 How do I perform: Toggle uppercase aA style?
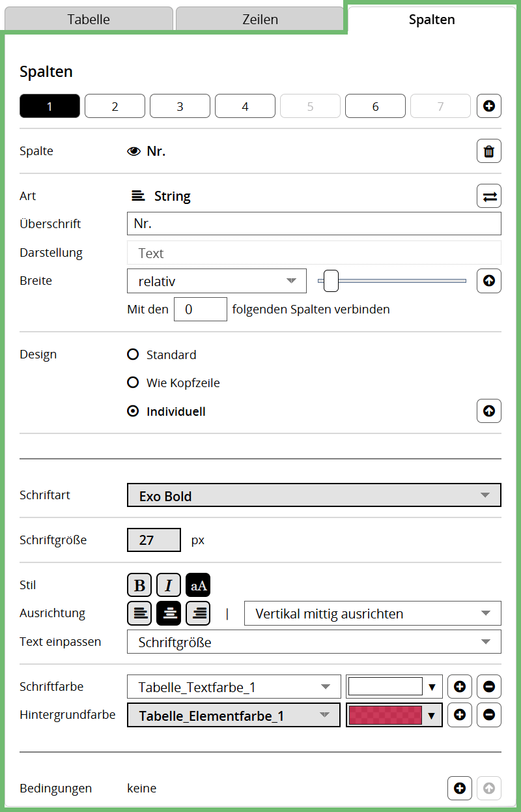click(x=198, y=585)
